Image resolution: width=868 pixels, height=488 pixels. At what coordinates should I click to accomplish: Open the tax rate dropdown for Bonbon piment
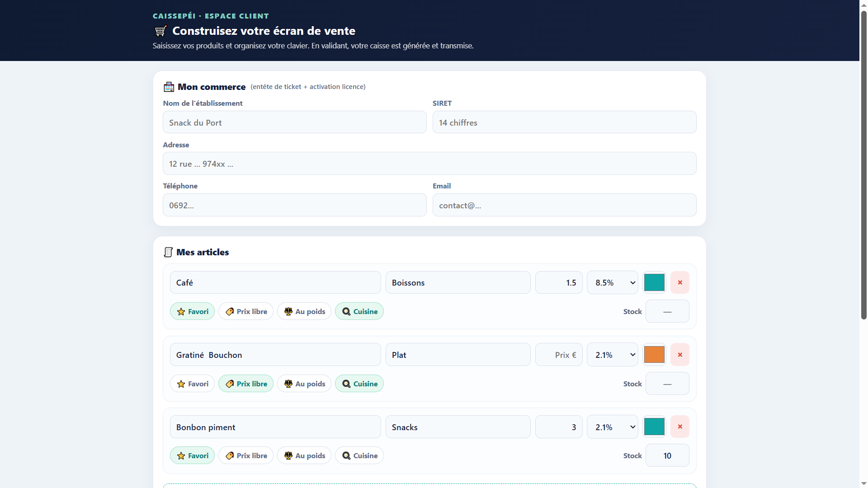coord(613,427)
